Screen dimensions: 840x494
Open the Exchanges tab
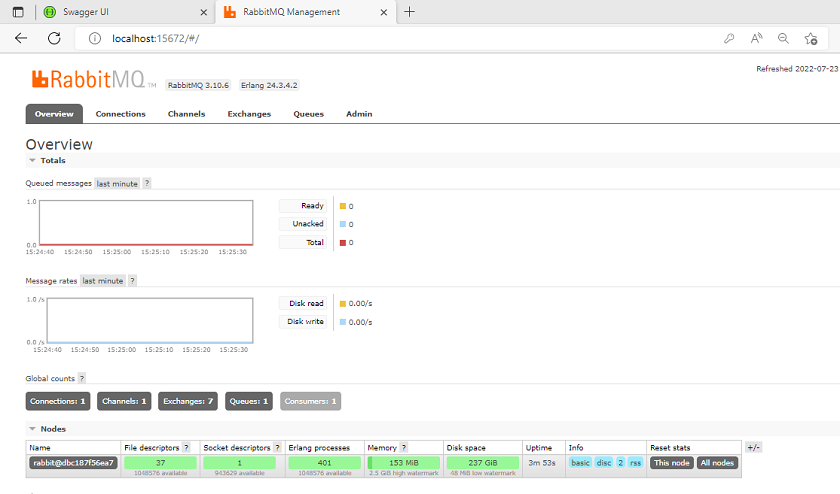(x=249, y=114)
